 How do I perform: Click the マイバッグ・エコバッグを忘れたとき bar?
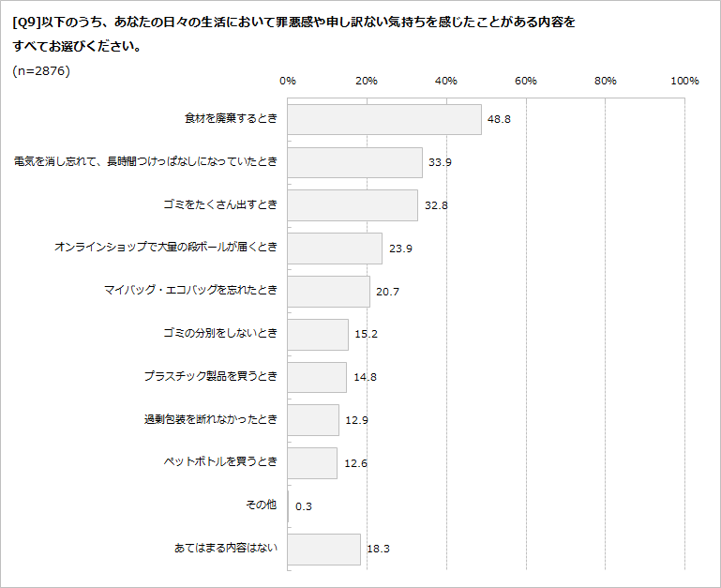pyautogui.click(x=328, y=291)
